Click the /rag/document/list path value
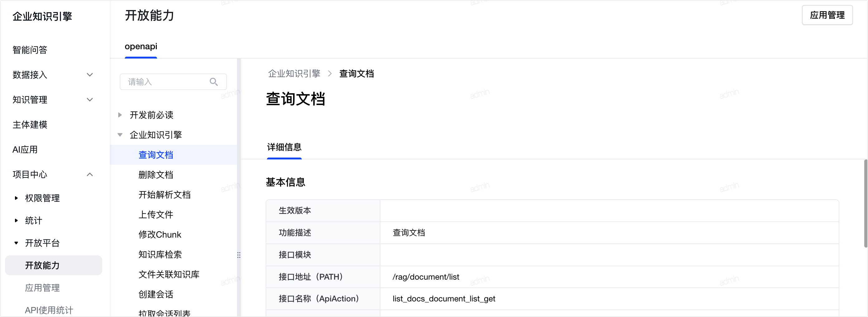Screen dimensions: 868x317 pos(426,277)
